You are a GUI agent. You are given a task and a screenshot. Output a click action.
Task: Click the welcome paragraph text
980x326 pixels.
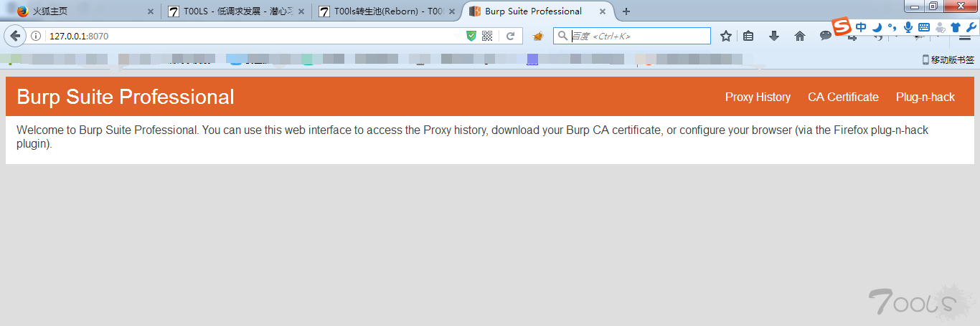pos(472,137)
